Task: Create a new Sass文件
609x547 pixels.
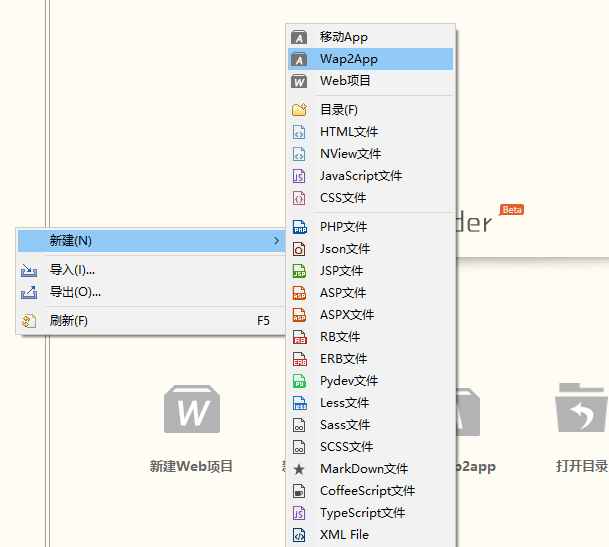Action: [371, 425]
